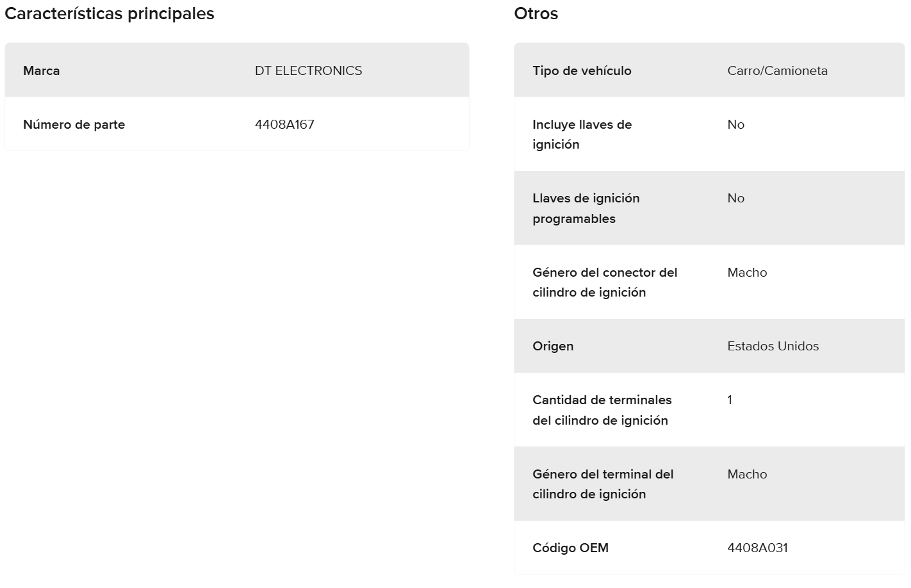Click the Número de parte label
Screen dimensions: 911x588
pos(74,124)
